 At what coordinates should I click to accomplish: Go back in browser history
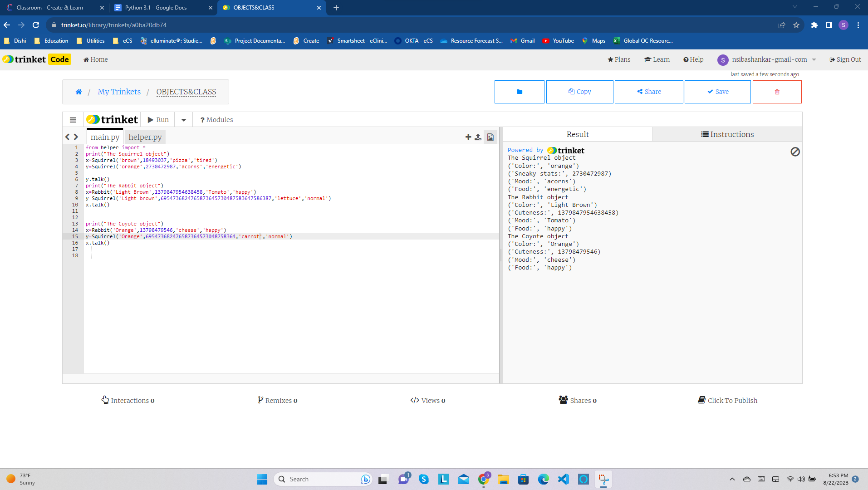coord(7,25)
